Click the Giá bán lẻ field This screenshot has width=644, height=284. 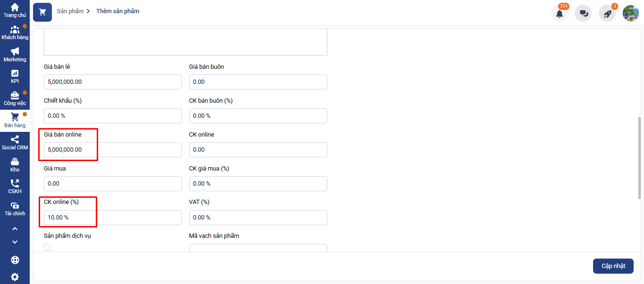pos(113,82)
